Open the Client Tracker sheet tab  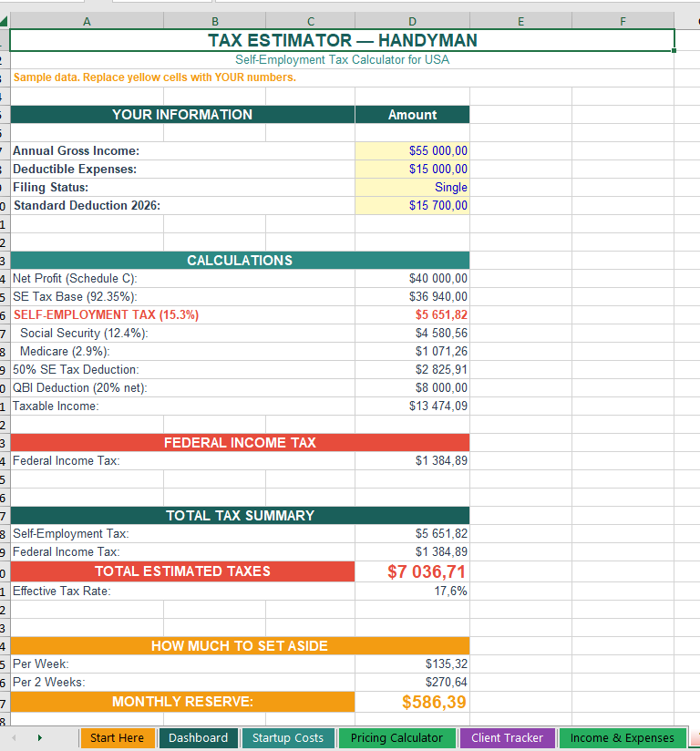508,738
